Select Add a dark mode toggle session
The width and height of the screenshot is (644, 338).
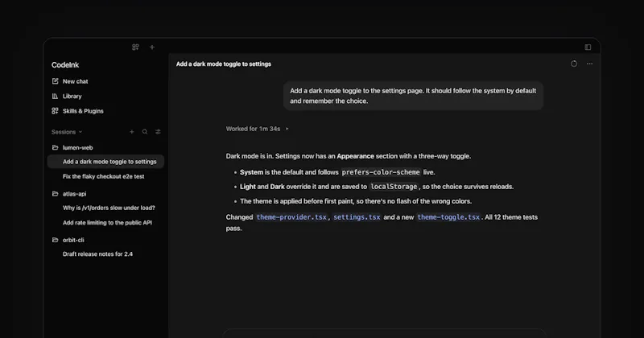pos(105,162)
